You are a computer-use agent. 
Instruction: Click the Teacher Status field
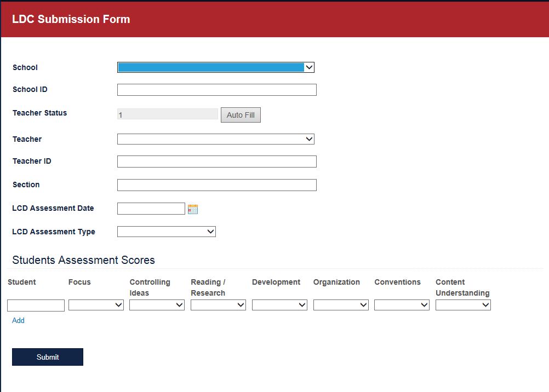pyautogui.click(x=167, y=113)
